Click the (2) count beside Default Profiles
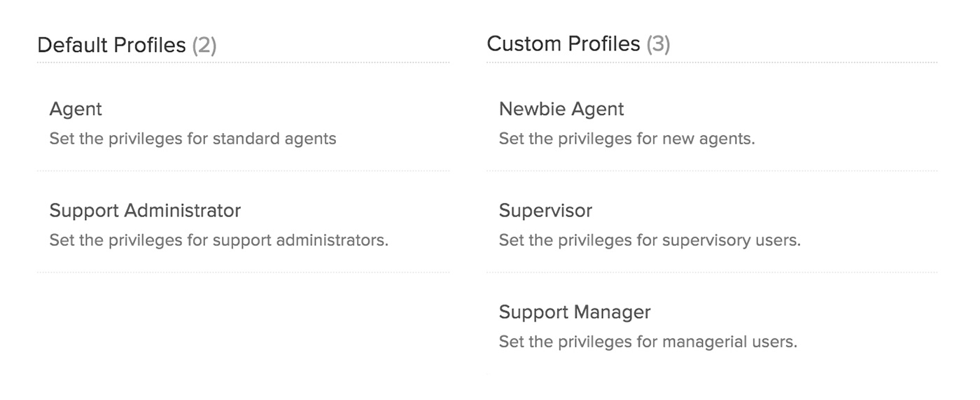The image size is (980, 400). pos(204,46)
